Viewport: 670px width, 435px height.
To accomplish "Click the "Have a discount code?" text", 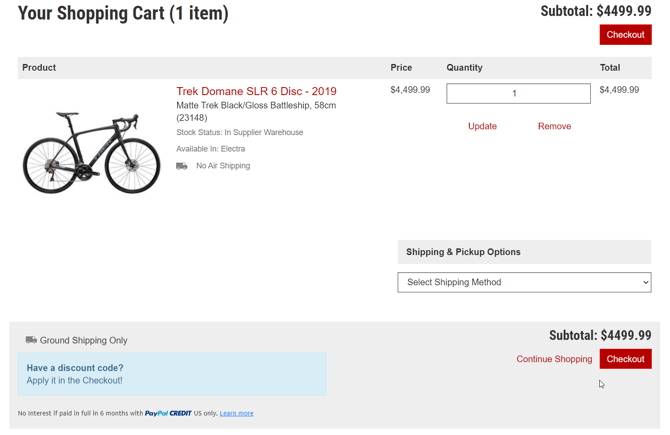I will coord(75,368).
